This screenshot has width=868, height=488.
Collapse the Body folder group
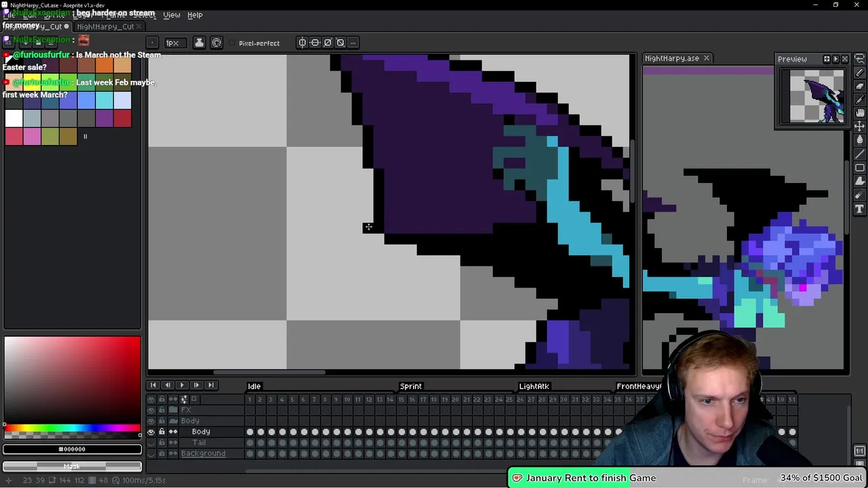click(x=174, y=421)
